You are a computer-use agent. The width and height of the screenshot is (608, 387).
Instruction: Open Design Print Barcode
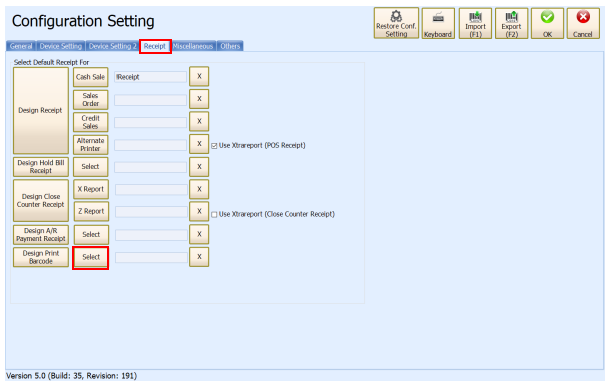point(41,257)
